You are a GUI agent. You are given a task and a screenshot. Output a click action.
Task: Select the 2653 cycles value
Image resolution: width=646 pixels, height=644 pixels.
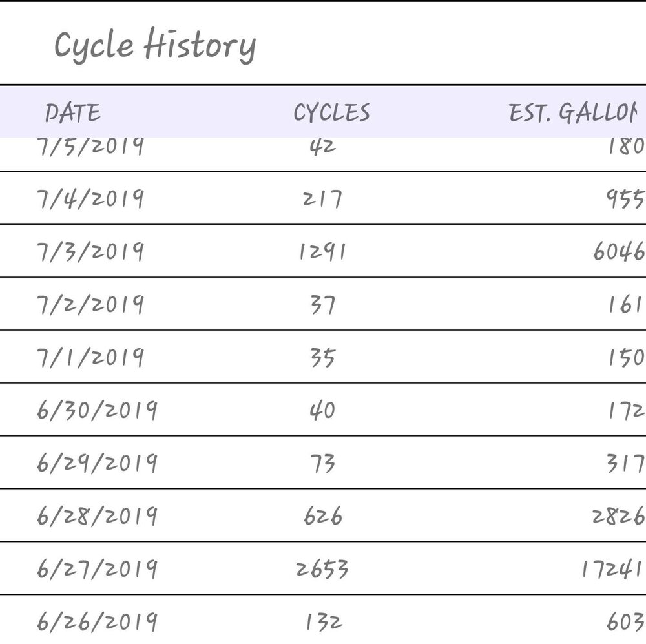[x=322, y=568]
